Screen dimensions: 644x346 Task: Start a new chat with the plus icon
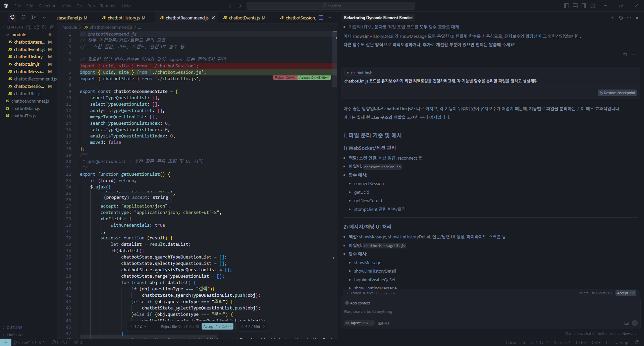point(612,18)
